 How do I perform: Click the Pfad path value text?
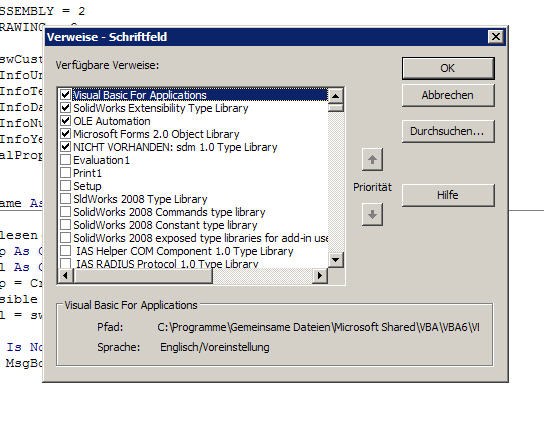point(318,327)
